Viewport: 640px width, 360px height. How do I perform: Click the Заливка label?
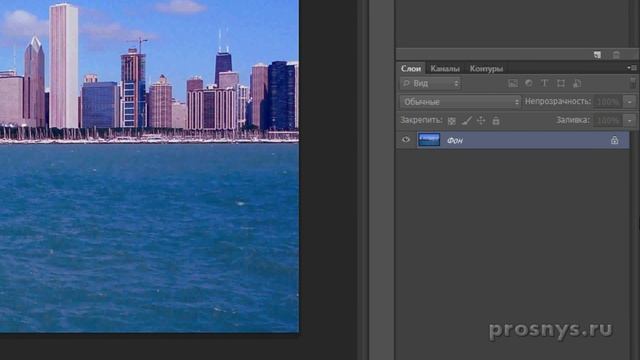(573, 120)
